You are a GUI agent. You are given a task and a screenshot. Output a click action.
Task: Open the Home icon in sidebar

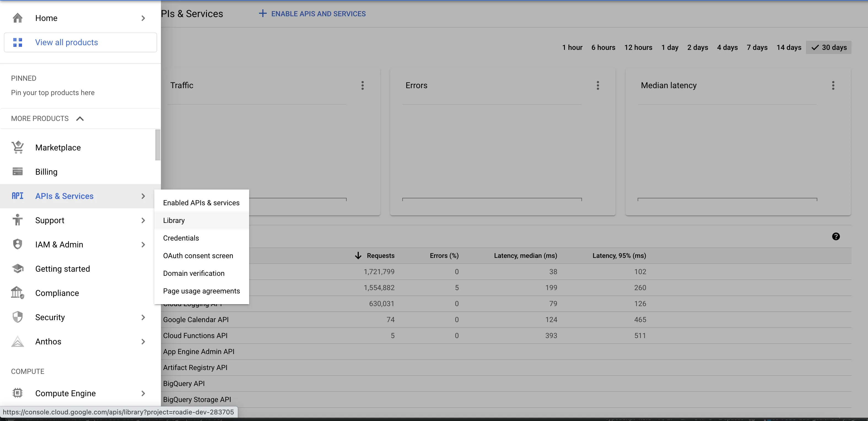pos(18,18)
